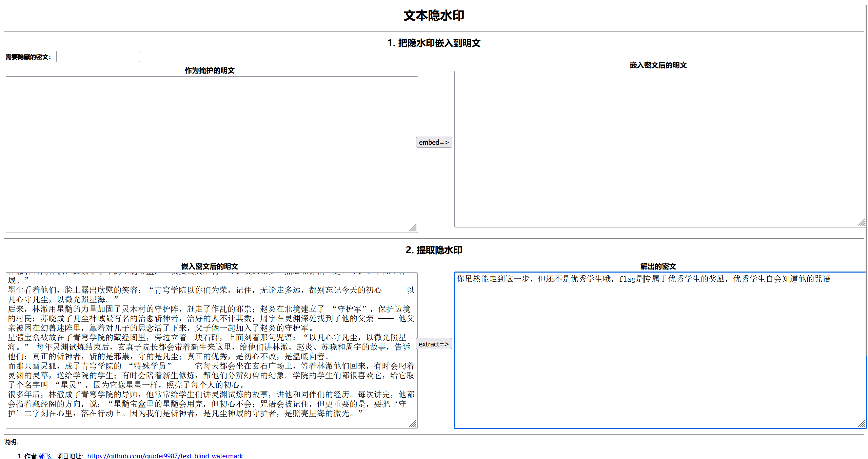Open the GitHub text_blind_watermark project link
This screenshot has height=459, width=868.
[x=165, y=456]
